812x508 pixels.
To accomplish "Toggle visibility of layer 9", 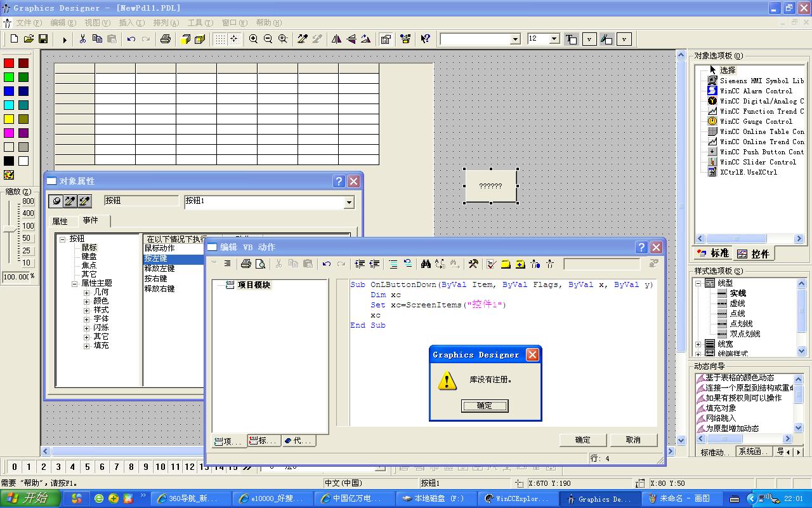I will (146, 467).
